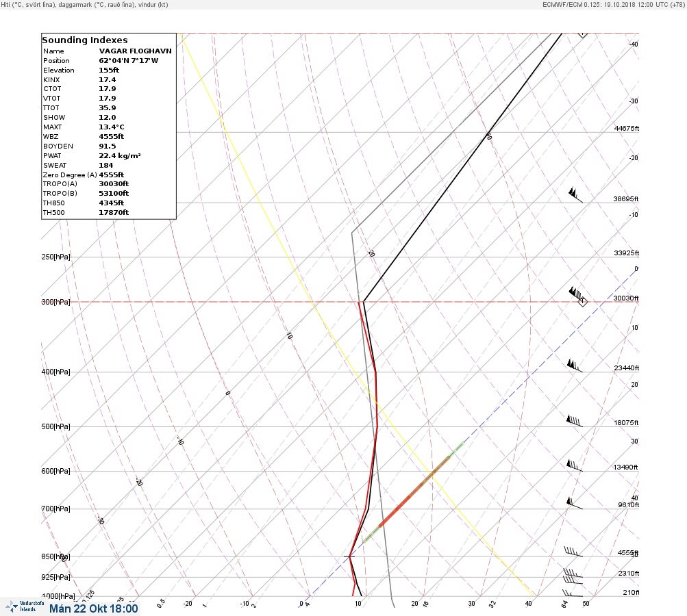Click the Mán 22 Okt 18:00 timestamp
The height and width of the screenshot is (616, 687).
93,608
